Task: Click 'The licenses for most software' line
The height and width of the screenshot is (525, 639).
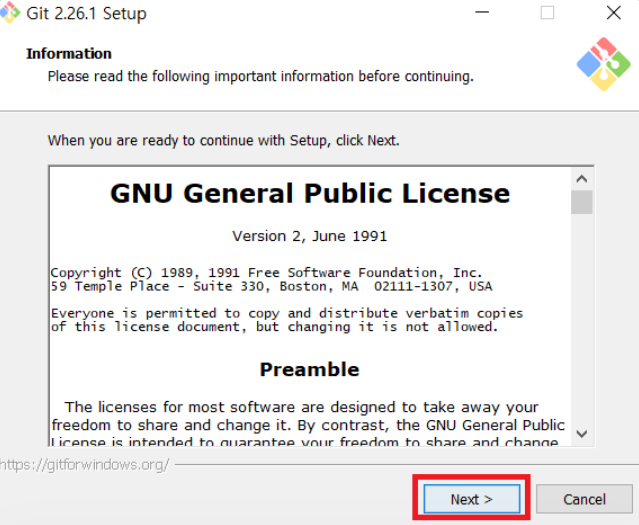Action: click(302, 407)
